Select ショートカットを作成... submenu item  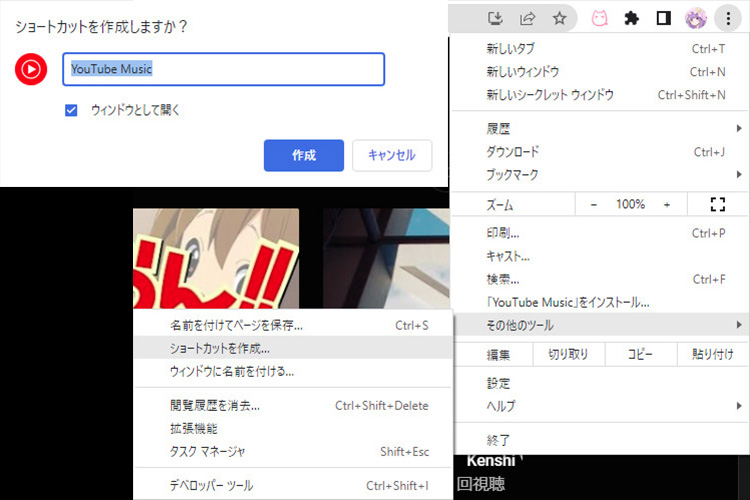click(293, 348)
